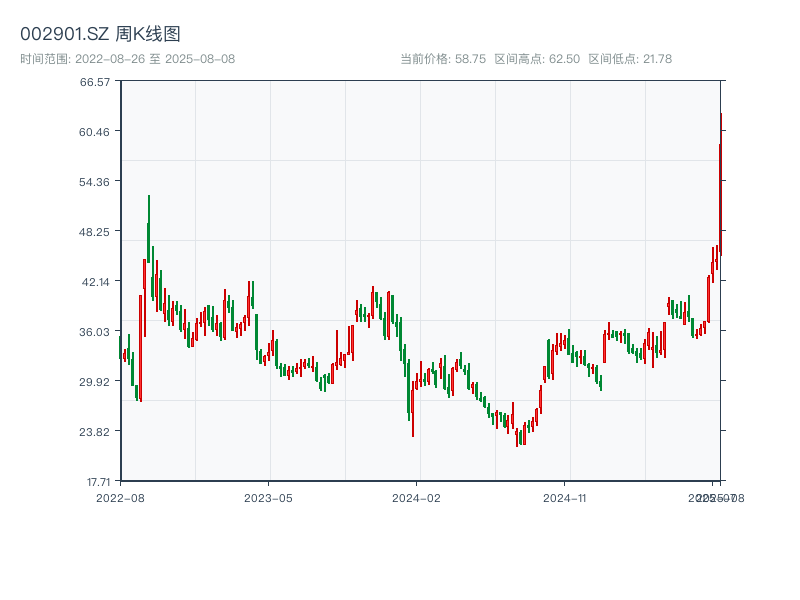Select the 时间范围 date range text

click(x=127, y=59)
